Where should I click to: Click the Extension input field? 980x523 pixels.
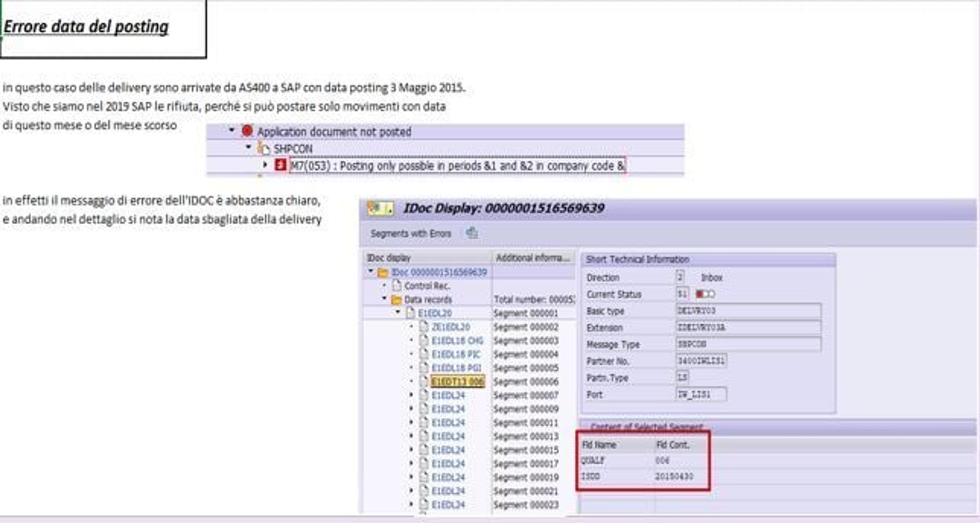[748, 327]
